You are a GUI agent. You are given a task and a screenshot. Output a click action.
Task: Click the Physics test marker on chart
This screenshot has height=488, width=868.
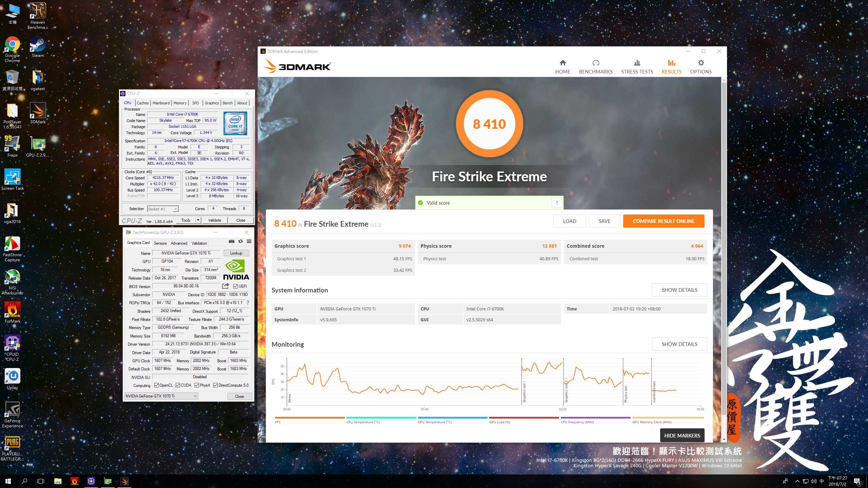tap(626, 394)
